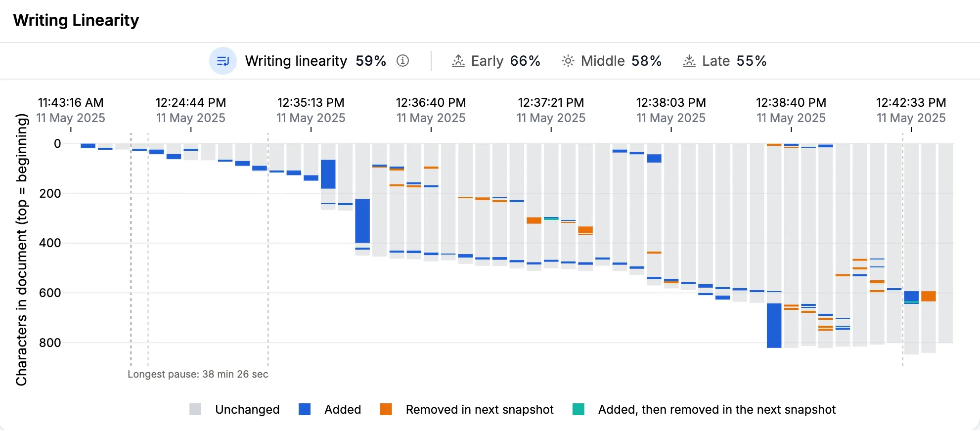The image size is (980, 430).
Task: Click the 11:43:16 AM timestamp label
Action: click(71, 110)
